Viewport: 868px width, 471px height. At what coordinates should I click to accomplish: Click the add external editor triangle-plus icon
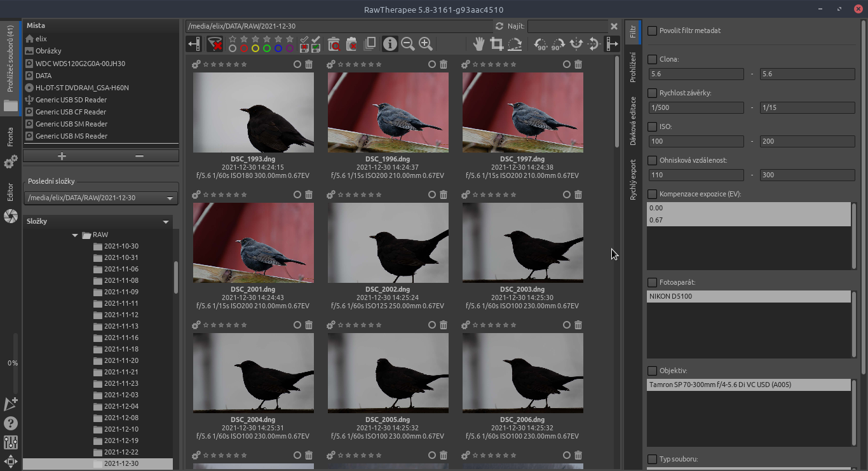[x=11, y=404]
